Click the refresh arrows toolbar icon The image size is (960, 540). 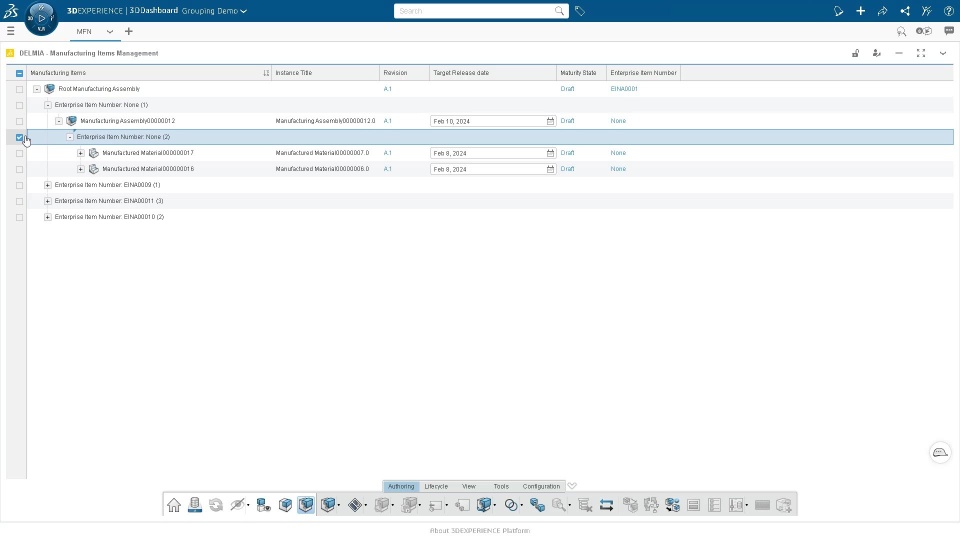click(x=216, y=505)
